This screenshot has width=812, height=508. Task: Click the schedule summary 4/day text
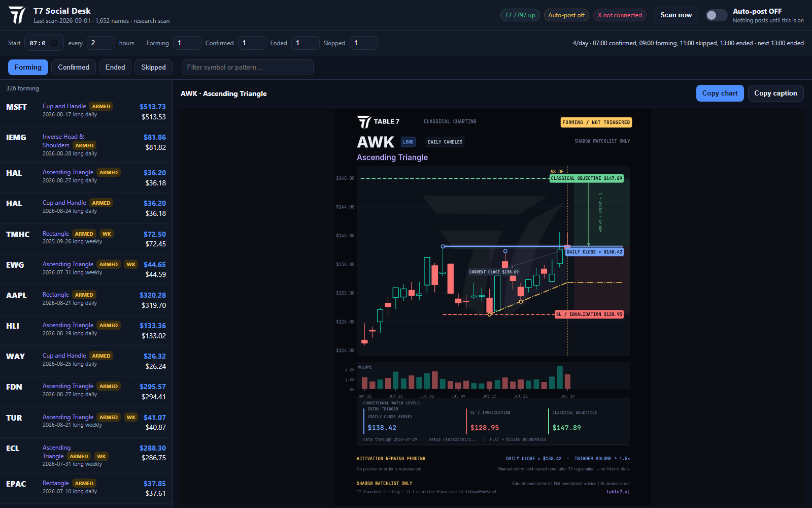pos(688,43)
